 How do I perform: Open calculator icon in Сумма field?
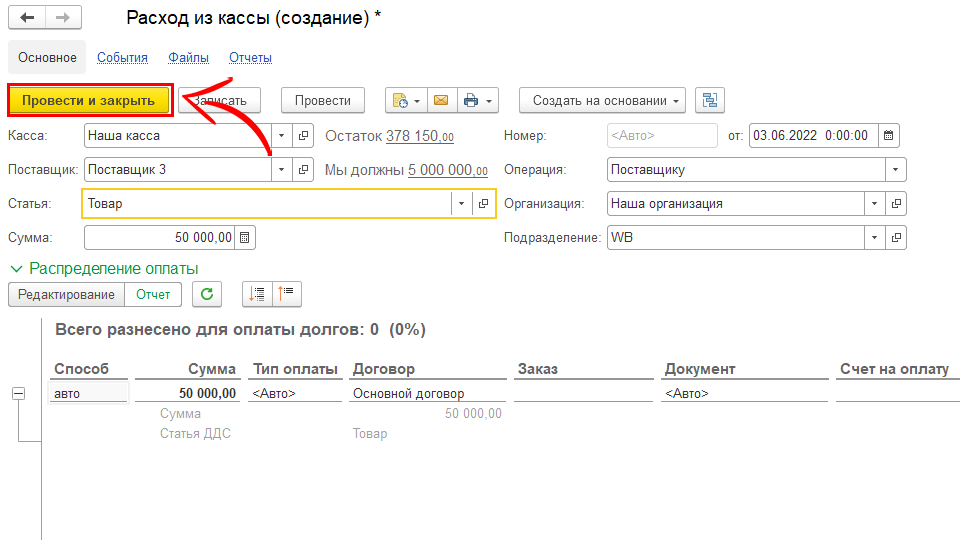coord(246,237)
